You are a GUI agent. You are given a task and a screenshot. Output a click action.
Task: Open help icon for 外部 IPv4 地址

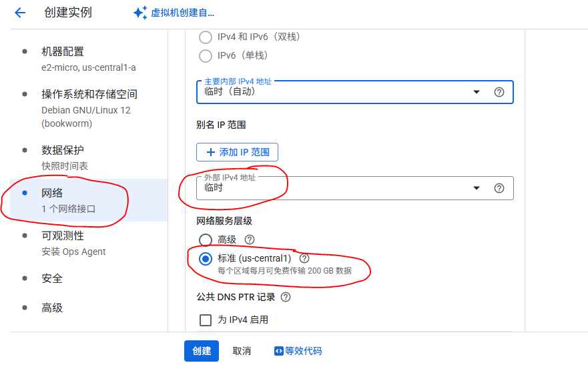click(499, 188)
